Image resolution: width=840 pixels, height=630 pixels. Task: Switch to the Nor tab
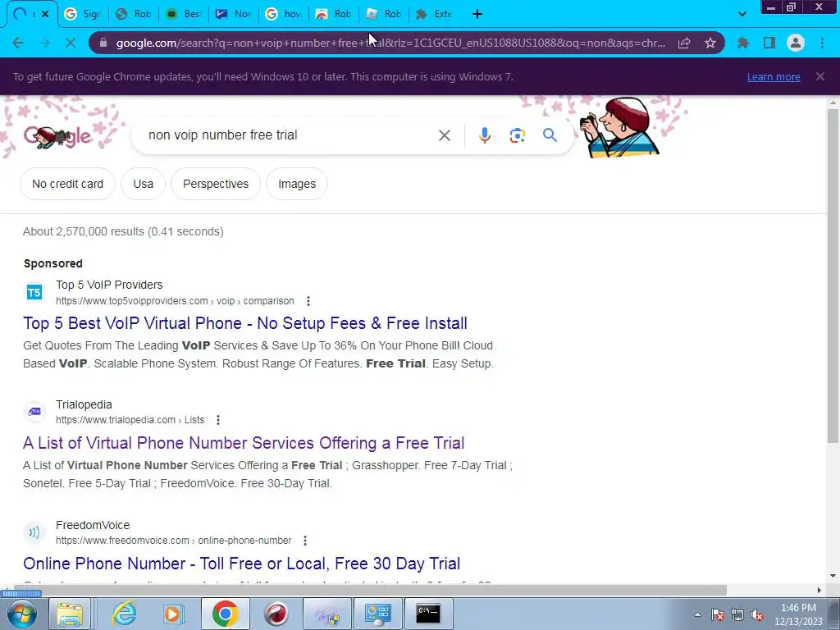[234, 14]
